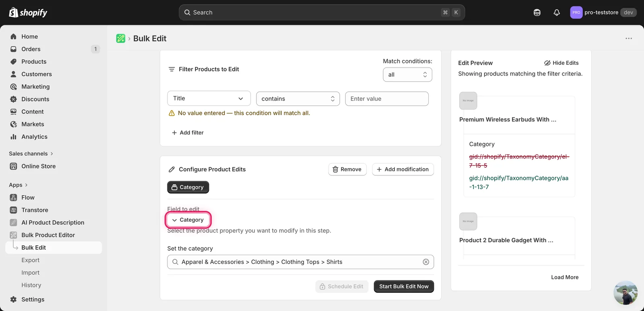Open the Export sub-item
The height and width of the screenshot is (311, 644).
30,260
